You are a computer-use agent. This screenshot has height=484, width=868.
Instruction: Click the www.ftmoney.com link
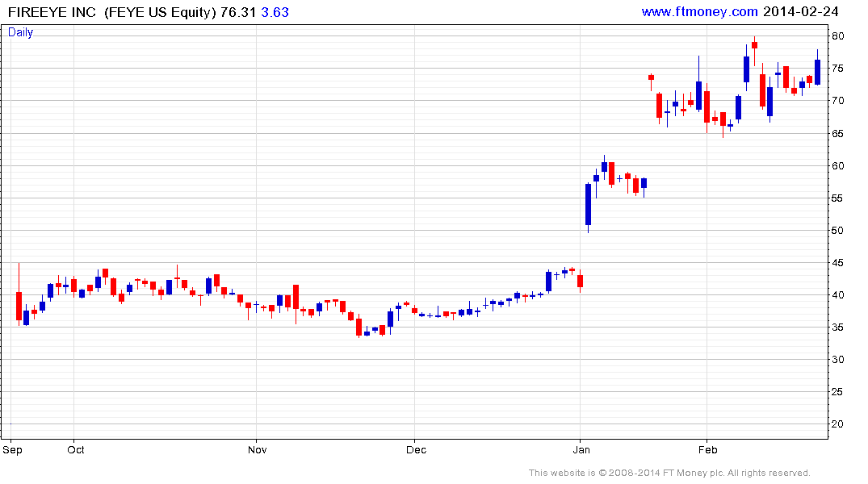coord(699,11)
